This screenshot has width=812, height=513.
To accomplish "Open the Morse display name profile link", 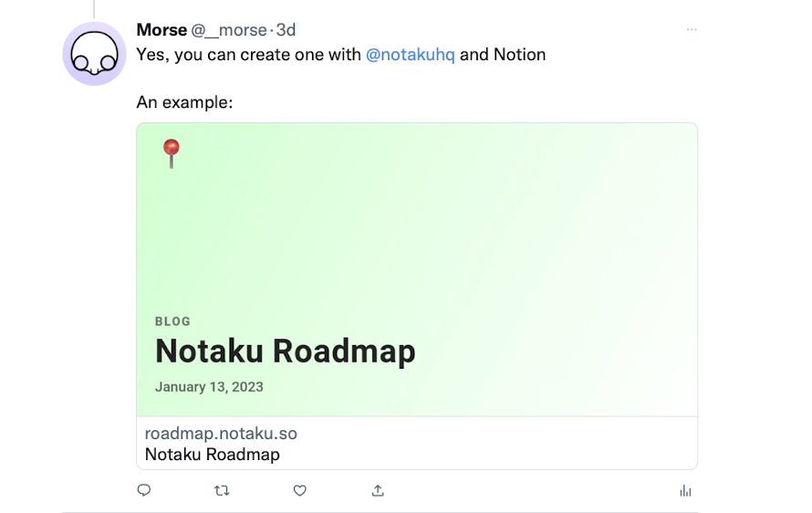I will click(x=161, y=30).
